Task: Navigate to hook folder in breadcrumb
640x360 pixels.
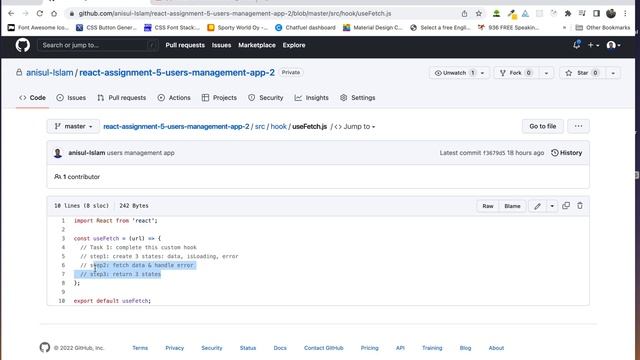Action: [278, 127]
